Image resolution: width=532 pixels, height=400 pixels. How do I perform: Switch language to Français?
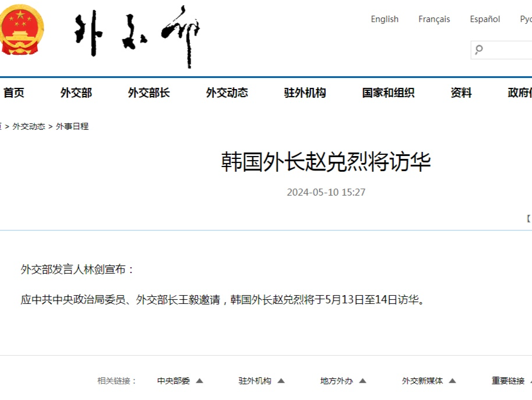point(434,19)
